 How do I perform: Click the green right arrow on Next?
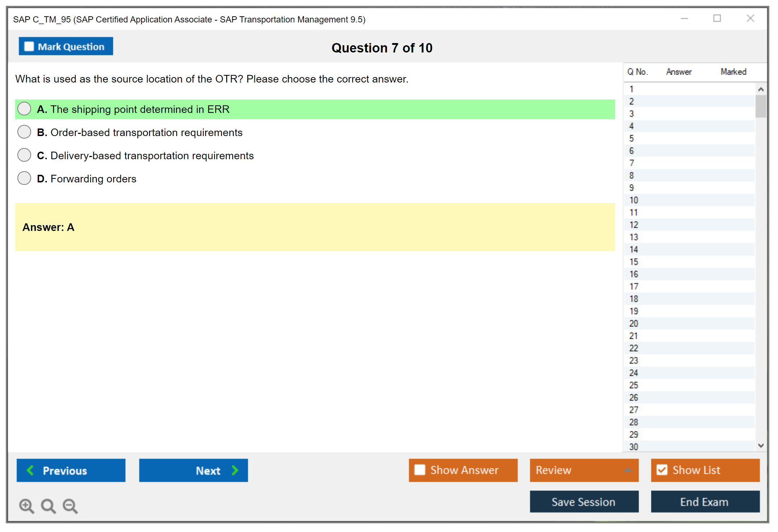(235, 470)
